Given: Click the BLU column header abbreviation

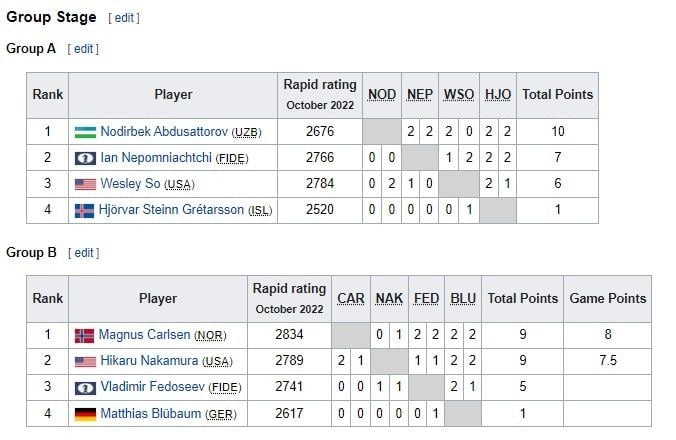Looking at the screenshot, I should point(463,299).
